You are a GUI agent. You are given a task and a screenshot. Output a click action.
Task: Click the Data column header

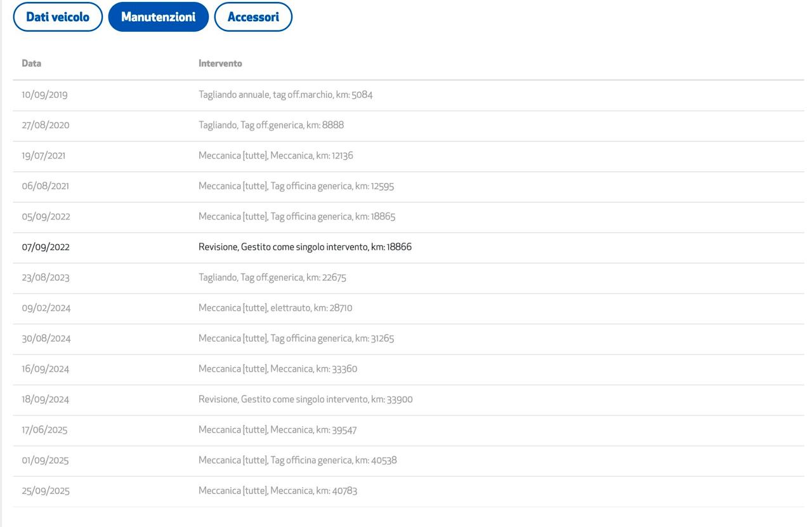(x=32, y=63)
